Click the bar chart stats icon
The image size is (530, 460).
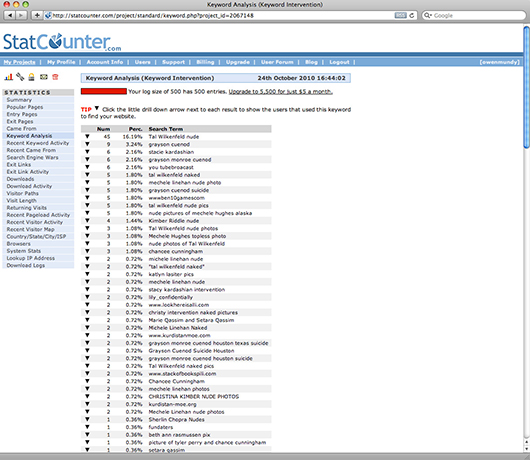(x=8, y=77)
